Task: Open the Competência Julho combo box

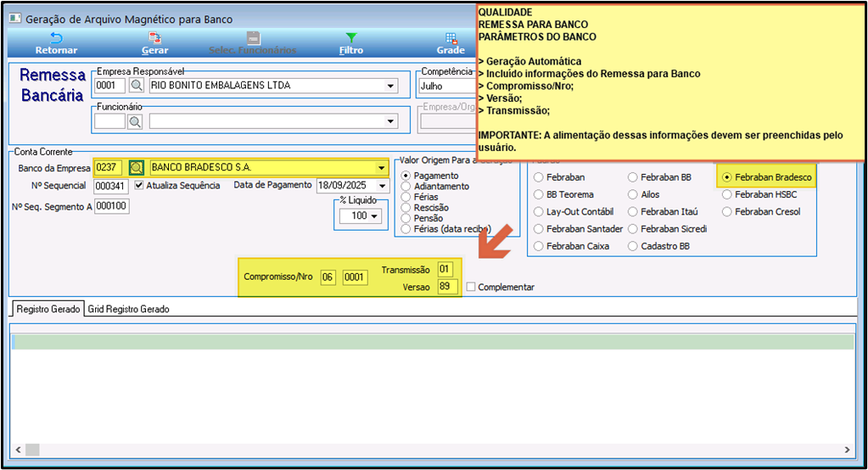Action: [x=446, y=86]
